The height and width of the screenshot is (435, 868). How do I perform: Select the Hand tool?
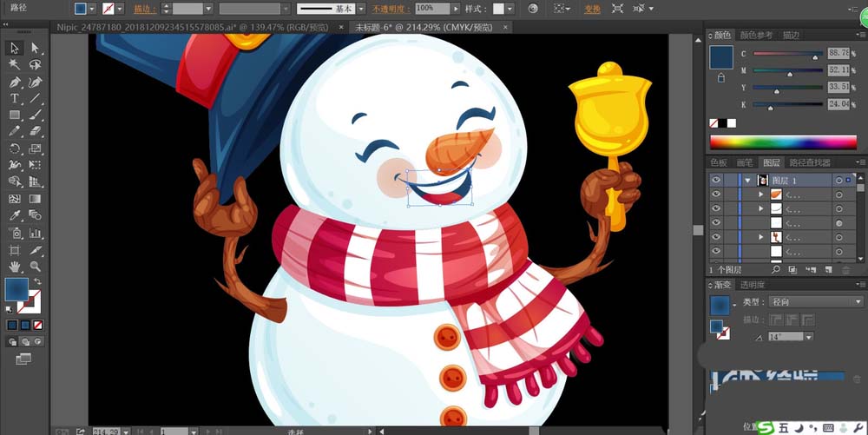tap(15, 267)
